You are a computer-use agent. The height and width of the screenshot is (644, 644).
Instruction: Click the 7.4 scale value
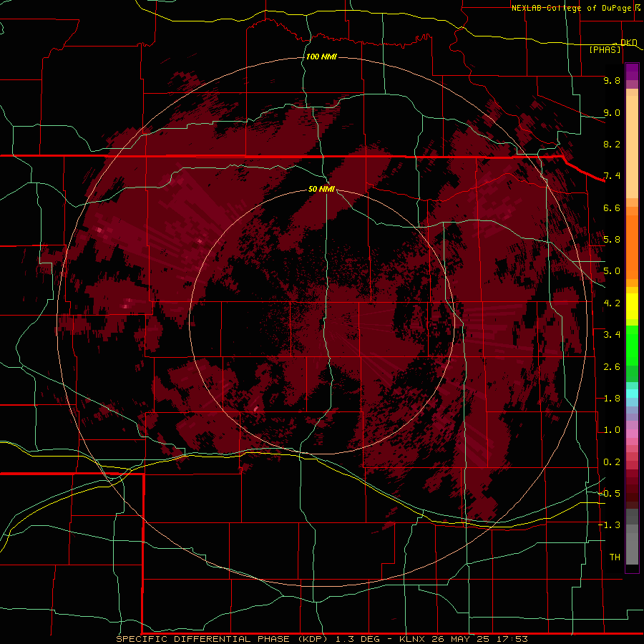(612, 176)
